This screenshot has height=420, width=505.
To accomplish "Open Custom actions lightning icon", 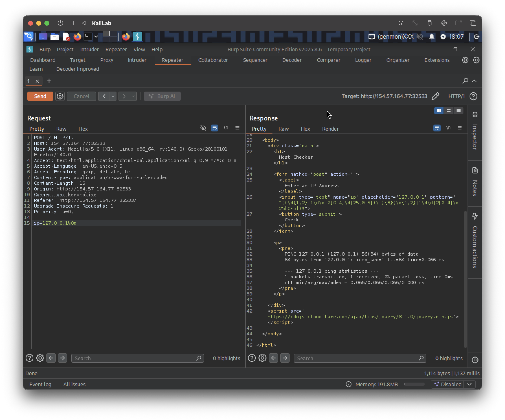I will [475, 216].
